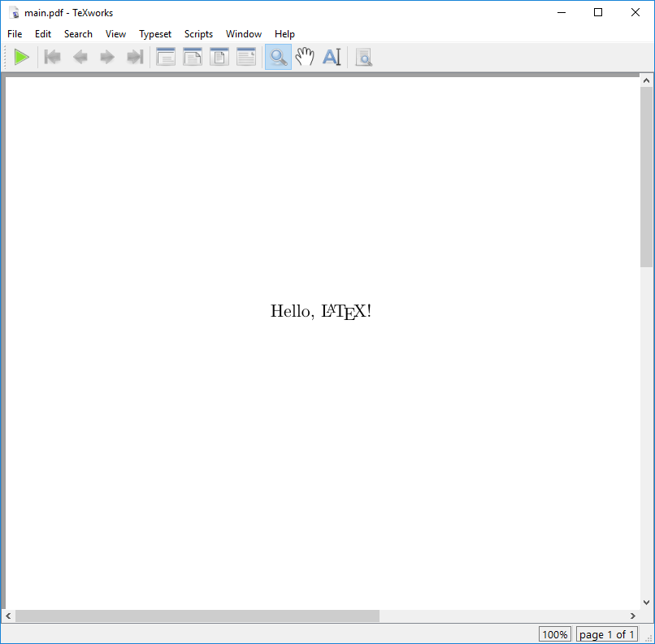Click horizontal scrollbar right arrow

(x=633, y=616)
